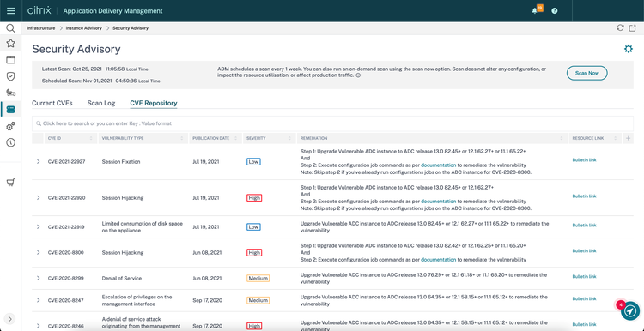Click Medium severity badge for CVE-2020-8247
644x331 pixels.
point(258,300)
